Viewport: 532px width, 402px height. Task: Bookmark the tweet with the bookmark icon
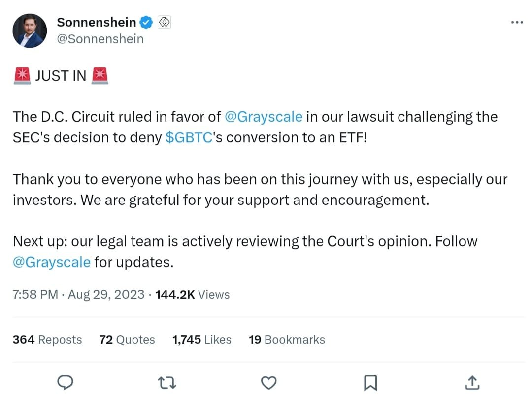370,382
